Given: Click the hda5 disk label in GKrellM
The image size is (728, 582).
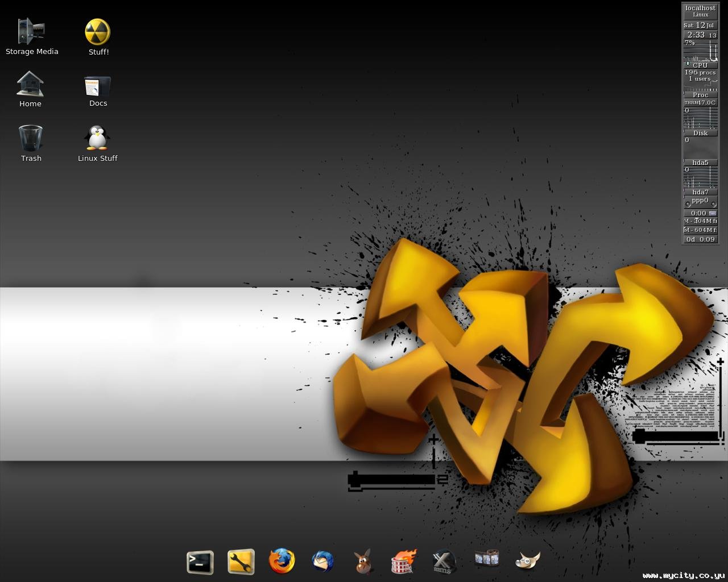Looking at the screenshot, I should [700, 163].
